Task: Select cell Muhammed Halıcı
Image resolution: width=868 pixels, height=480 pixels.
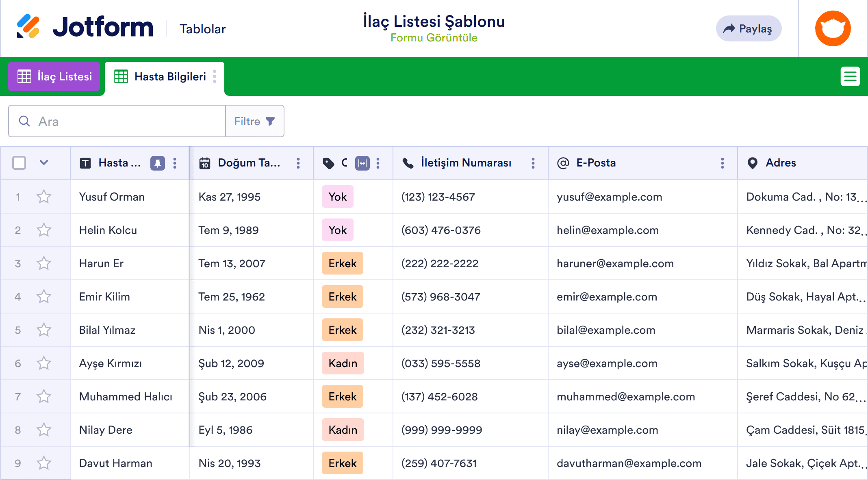Action: pos(130,397)
